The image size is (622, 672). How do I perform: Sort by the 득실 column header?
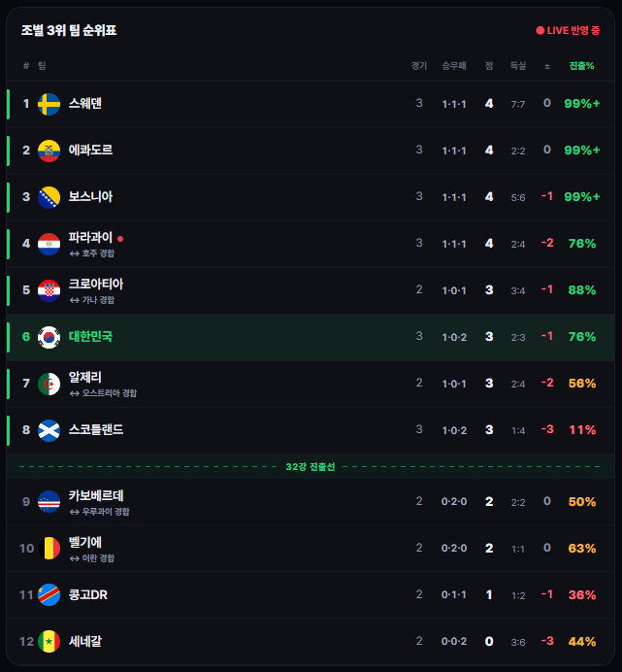tap(518, 66)
